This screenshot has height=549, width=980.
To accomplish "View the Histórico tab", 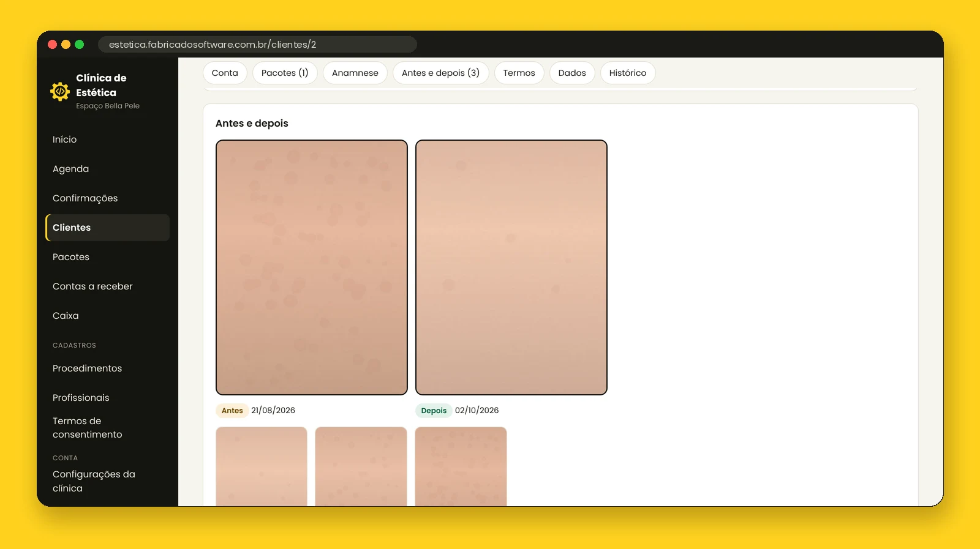I will click(628, 73).
